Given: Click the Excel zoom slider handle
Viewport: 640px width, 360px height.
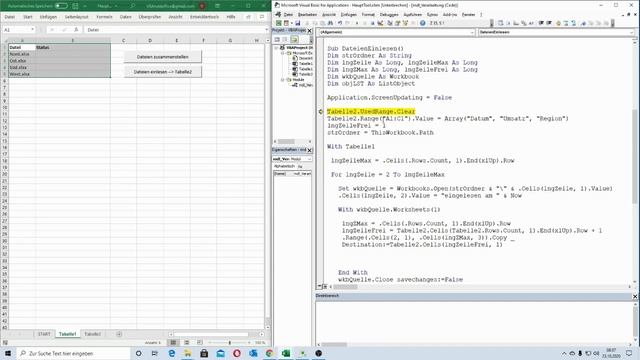Looking at the screenshot, I should (x=230, y=342).
